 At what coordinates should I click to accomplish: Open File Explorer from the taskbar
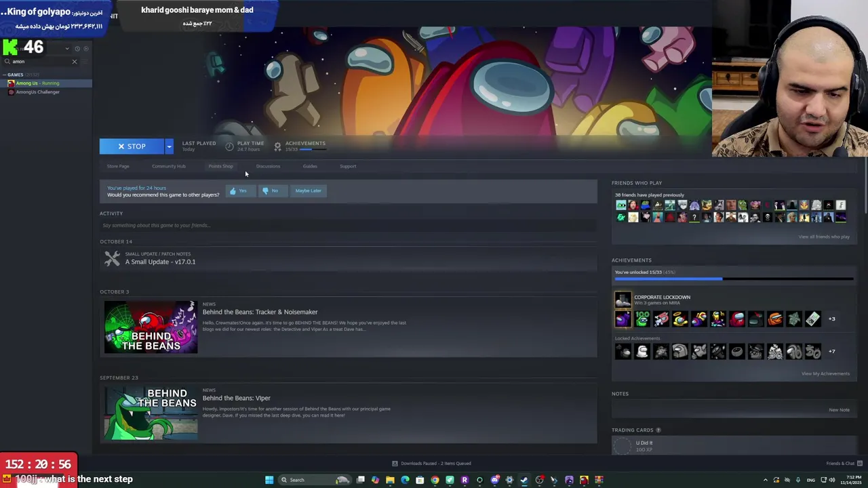390,480
